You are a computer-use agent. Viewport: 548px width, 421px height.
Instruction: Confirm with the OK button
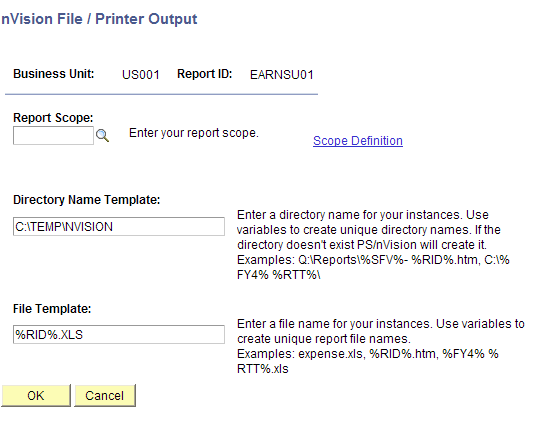click(36, 395)
